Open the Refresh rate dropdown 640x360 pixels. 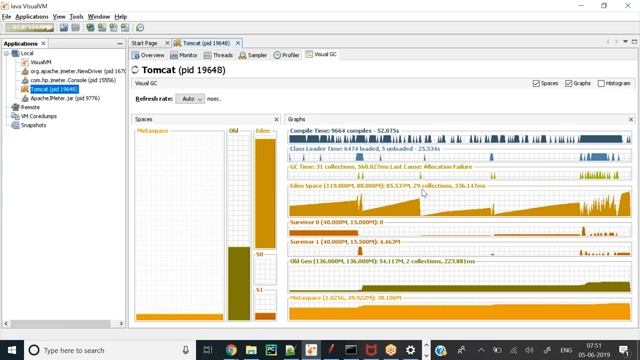(190, 99)
